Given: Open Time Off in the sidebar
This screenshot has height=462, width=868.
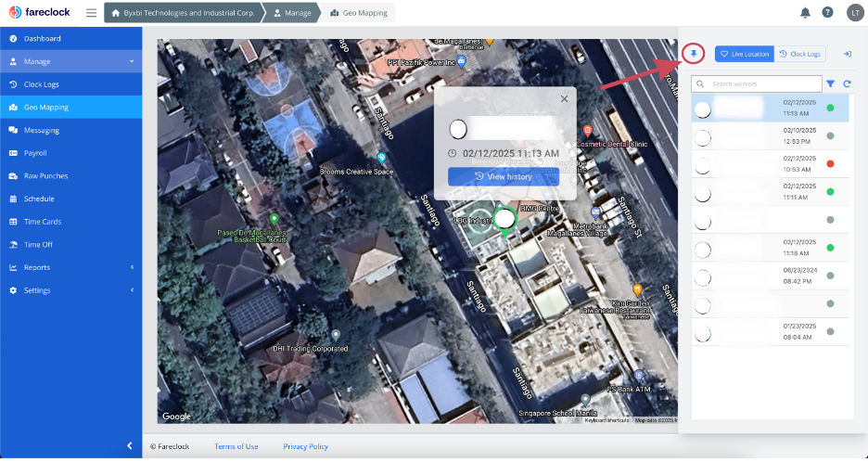Looking at the screenshot, I should click(70, 244).
